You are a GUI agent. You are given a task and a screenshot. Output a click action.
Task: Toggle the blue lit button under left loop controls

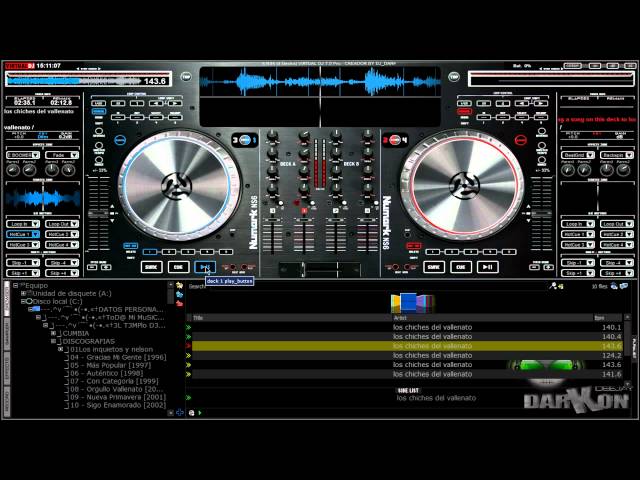coord(98,111)
